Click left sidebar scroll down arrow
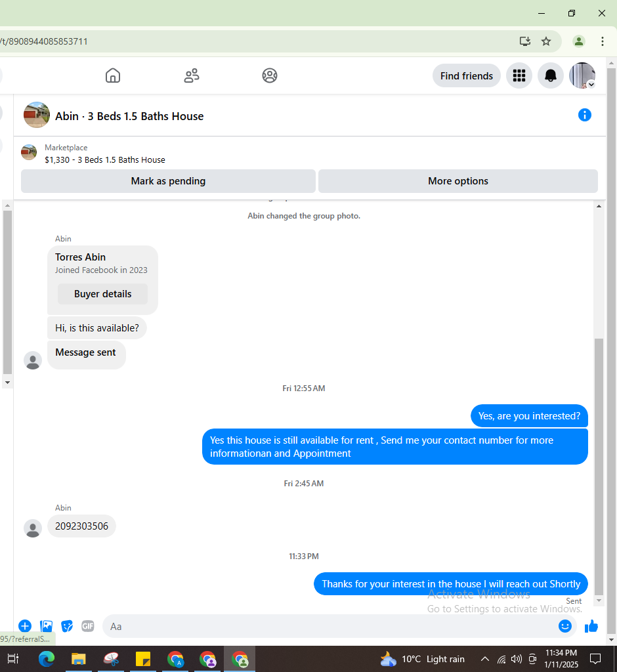Viewport: 617px width, 672px height. pyautogui.click(x=7, y=383)
